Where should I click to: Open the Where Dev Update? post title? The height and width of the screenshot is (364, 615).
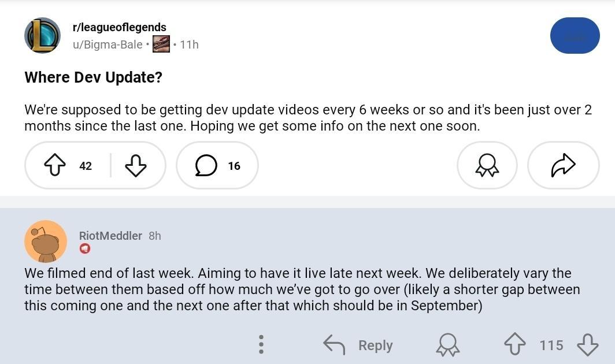pyautogui.click(x=94, y=77)
